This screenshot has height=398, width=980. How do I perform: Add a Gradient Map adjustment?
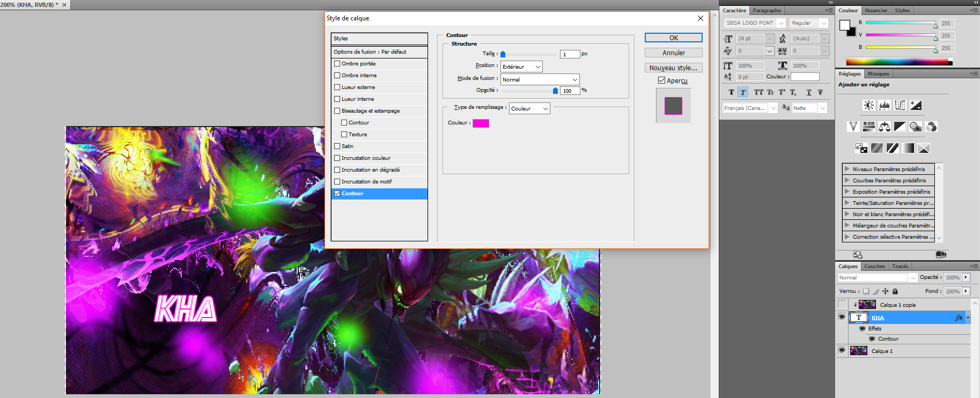[x=908, y=148]
